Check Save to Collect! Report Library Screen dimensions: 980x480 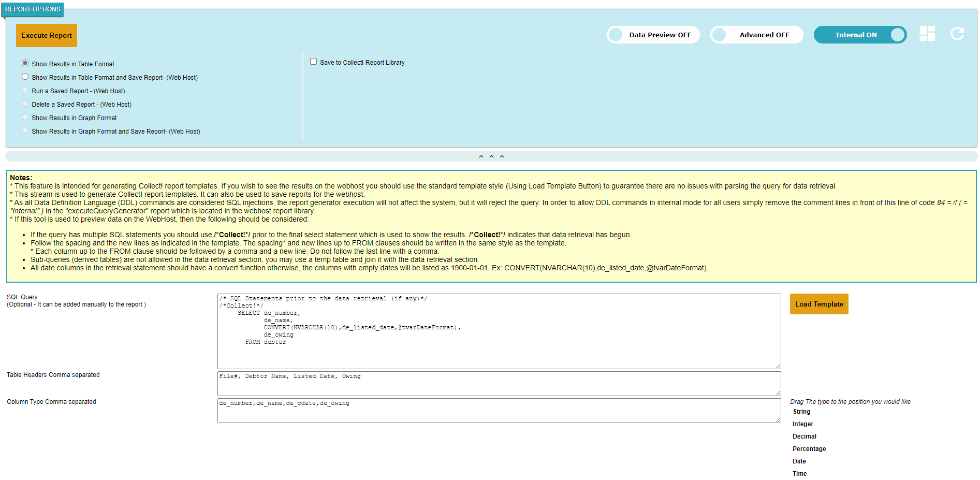313,62
